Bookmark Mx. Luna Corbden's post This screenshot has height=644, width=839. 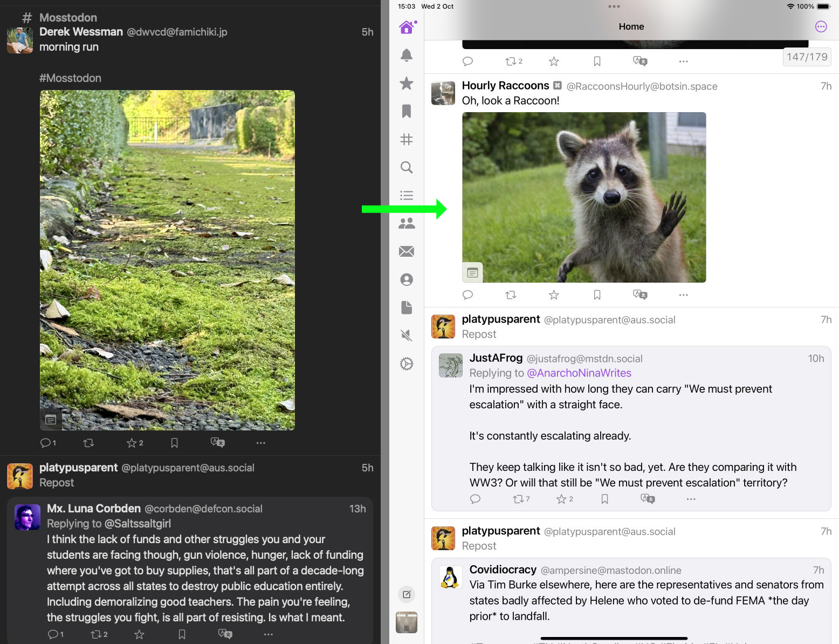pyautogui.click(x=182, y=634)
